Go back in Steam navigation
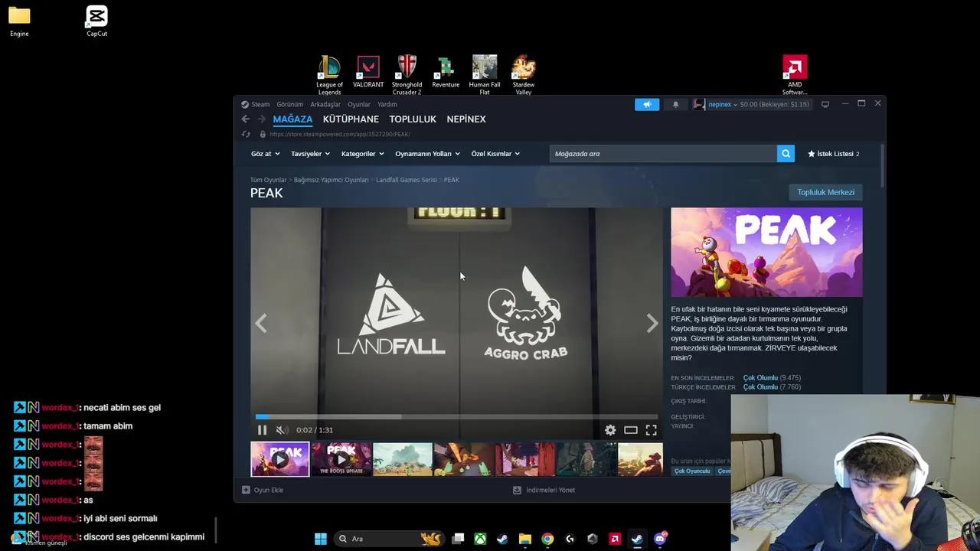This screenshot has width=980, height=551. click(245, 119)
